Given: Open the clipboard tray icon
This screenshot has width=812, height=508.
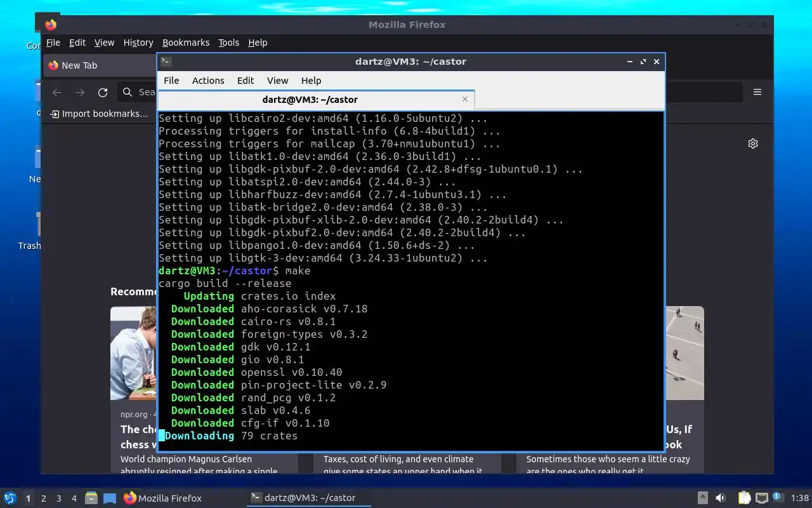Looking at the screenshot, I should pyautogui.click(x=744, y=498).
